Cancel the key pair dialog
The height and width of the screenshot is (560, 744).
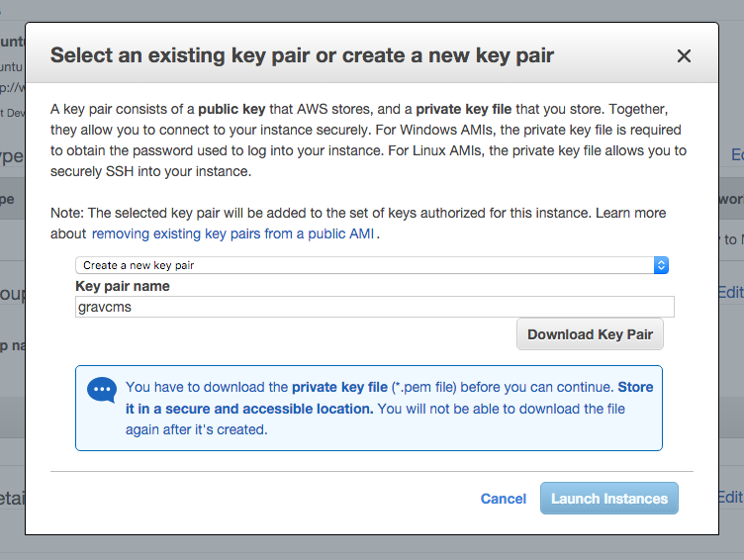(x=503, y=499)
